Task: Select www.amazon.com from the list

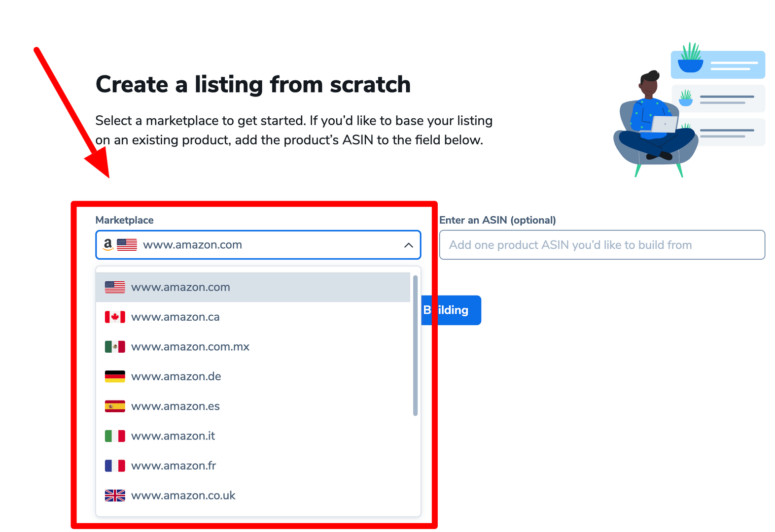Action: 180,287
